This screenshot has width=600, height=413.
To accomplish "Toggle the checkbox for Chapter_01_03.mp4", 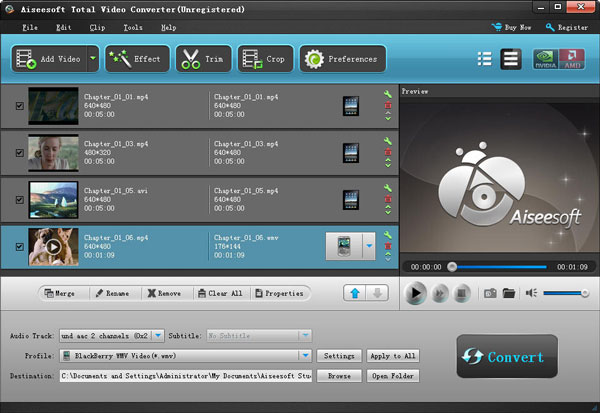I will pos(20,152).
